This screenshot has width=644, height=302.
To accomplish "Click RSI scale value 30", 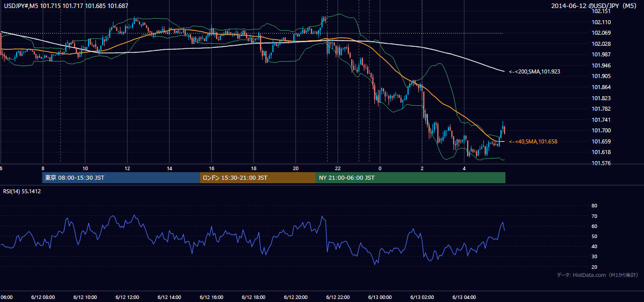I will [x=594, y=257].
